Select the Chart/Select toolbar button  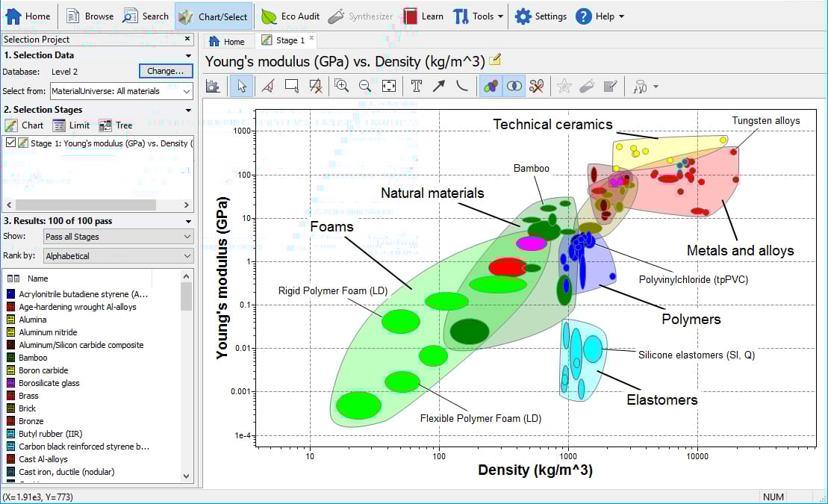213,16
